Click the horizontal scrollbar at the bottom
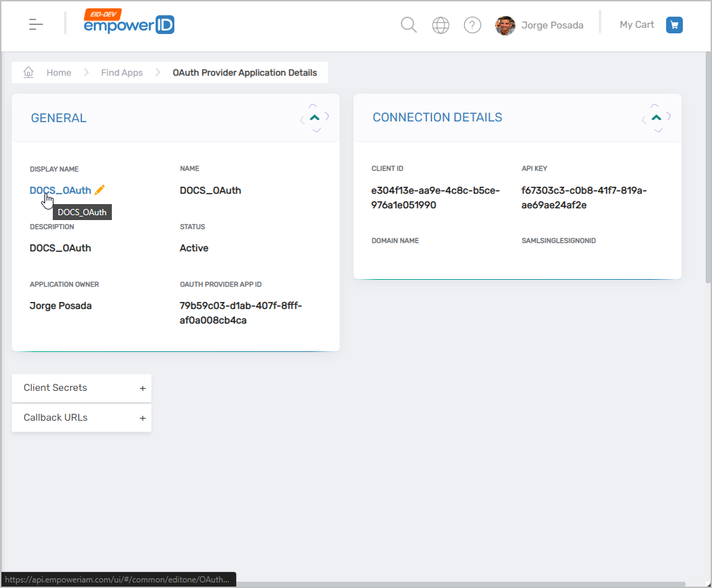 point(458,584)
